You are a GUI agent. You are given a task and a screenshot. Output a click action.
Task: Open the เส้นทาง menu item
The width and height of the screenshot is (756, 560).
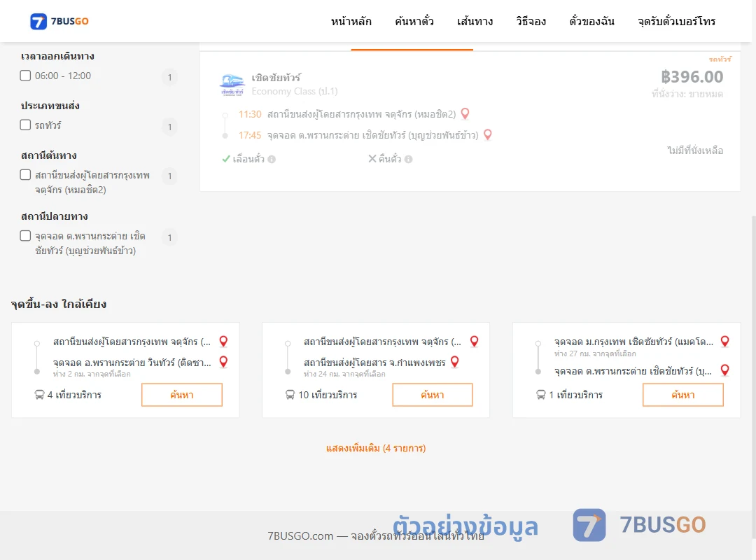475,21
